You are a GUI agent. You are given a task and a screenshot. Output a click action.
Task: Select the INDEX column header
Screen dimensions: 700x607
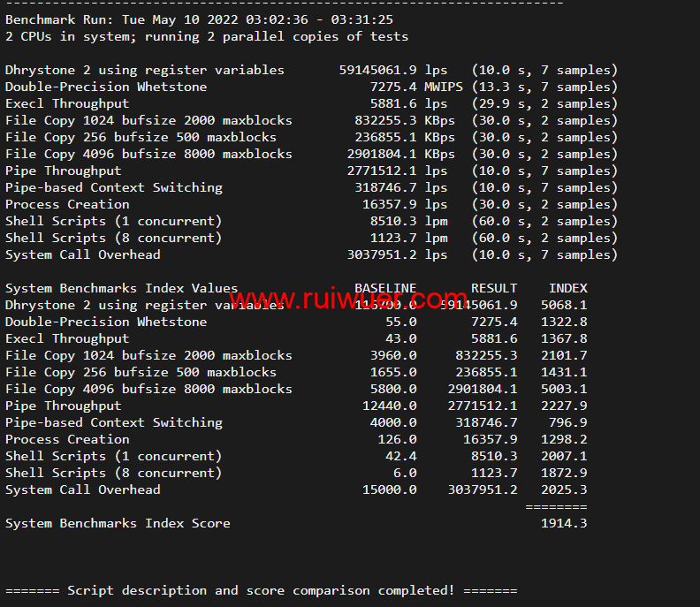click(567, 288)
